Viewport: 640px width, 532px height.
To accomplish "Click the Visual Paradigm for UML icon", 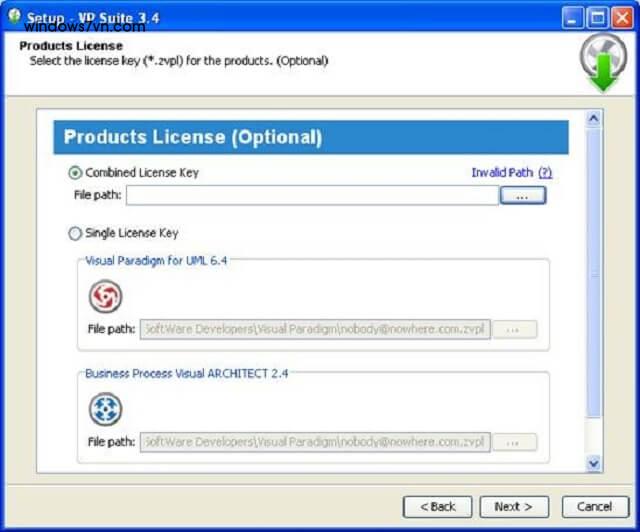I will [105, 296].
